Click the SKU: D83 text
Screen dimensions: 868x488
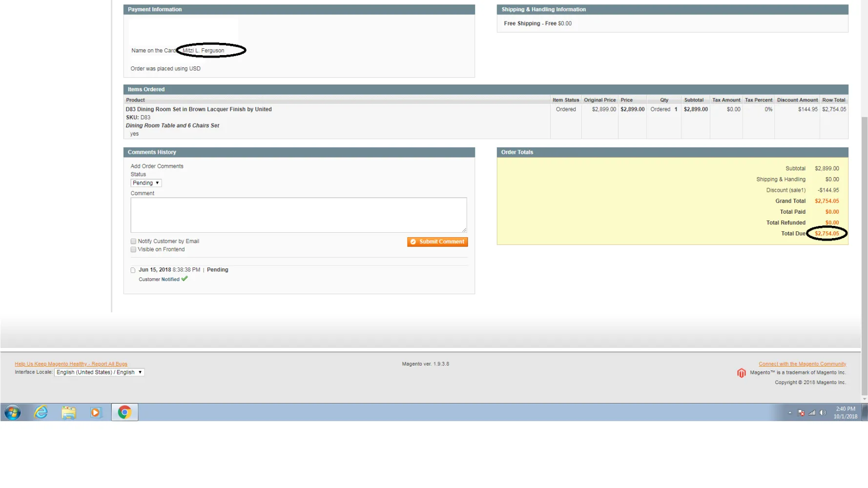[x=138, y=118]
